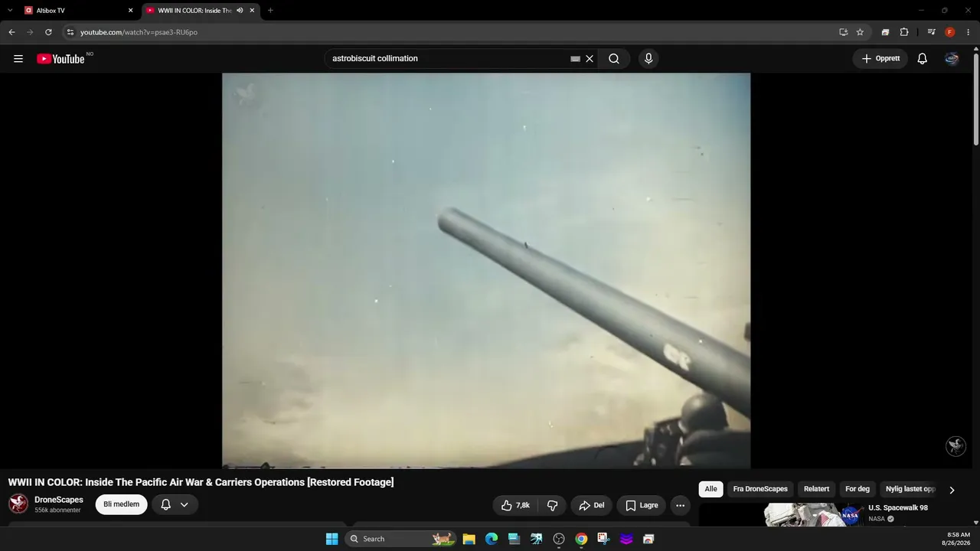Image resolution: width=980 pixels, height=551 pixels.
Task: Open the Chrome three-dot menu
Action: [969, 32]
